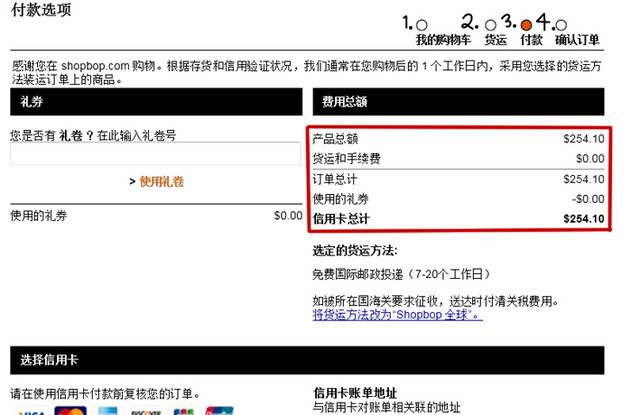Go to the 我的购物车 step label
The image size is (640, 415).
pyautogui.click(x=443, y=40)
